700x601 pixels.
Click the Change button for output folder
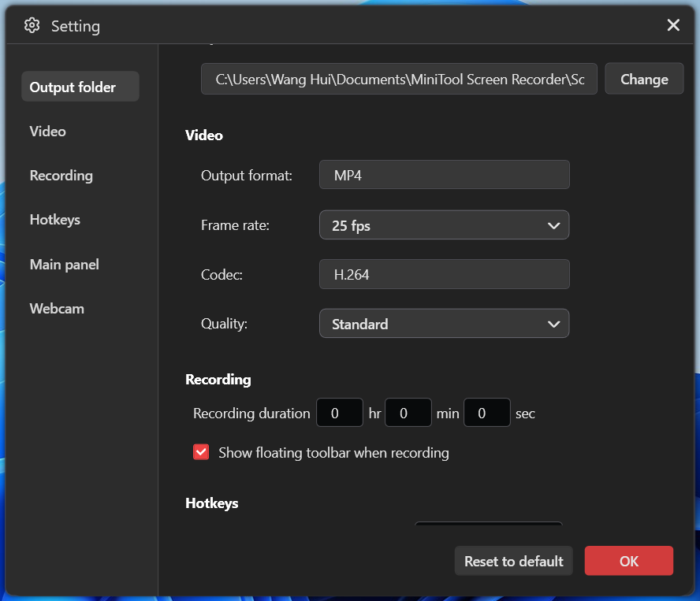tap(643, 79)
